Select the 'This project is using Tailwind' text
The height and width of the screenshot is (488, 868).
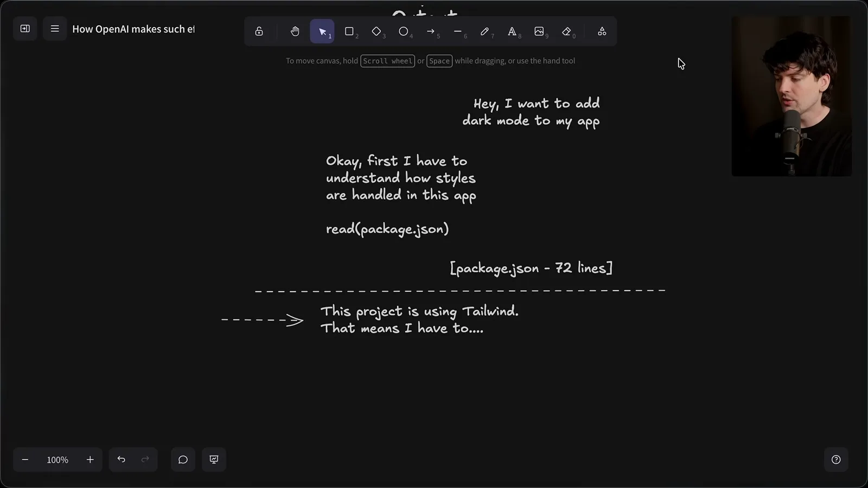(419, 320)
